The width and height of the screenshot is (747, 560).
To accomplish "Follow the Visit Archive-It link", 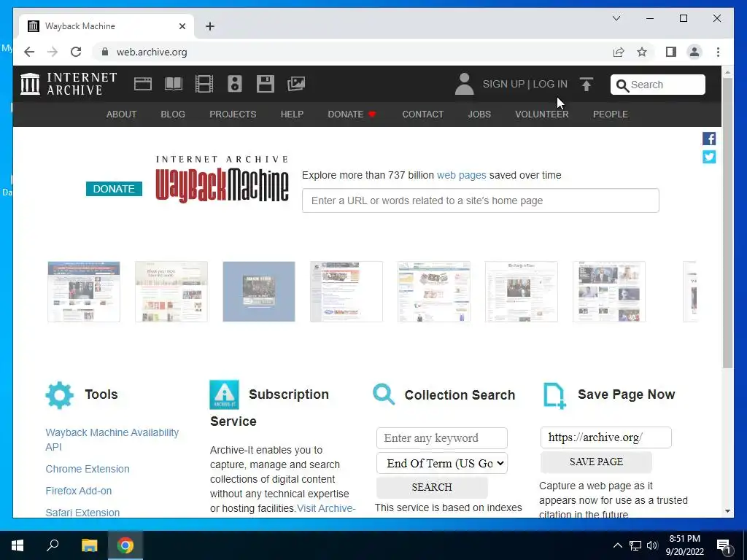I will point(326,508).
